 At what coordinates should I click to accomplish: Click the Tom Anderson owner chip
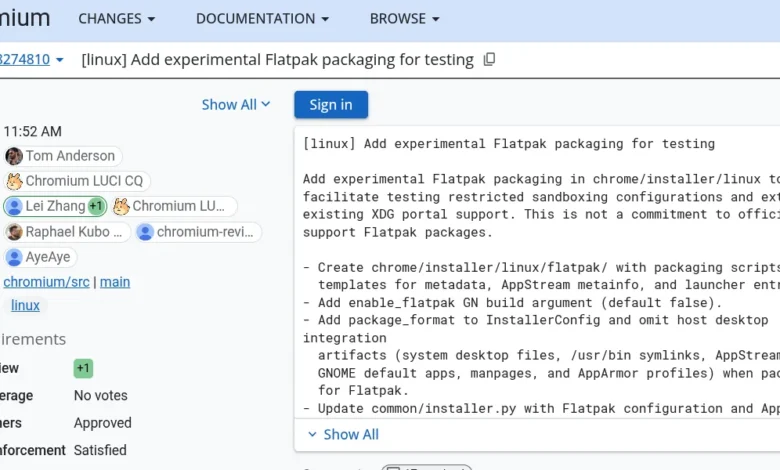tap(63, 156)
